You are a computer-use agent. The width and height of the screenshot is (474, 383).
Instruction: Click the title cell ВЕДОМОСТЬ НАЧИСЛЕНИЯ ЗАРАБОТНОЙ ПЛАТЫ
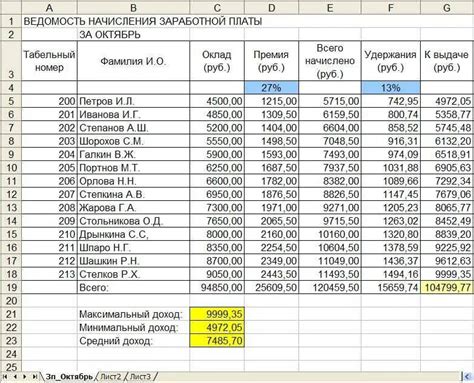click(143, 21)
